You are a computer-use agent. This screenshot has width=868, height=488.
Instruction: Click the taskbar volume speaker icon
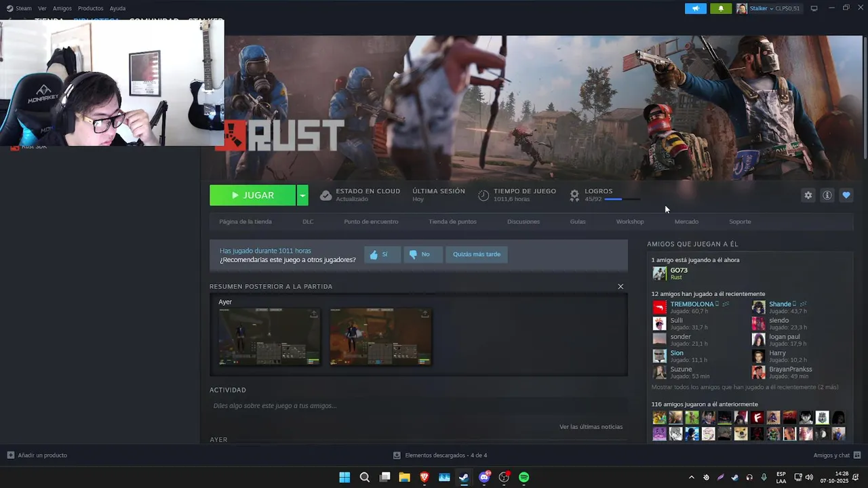pyautogui.click(x=809, y=477)
